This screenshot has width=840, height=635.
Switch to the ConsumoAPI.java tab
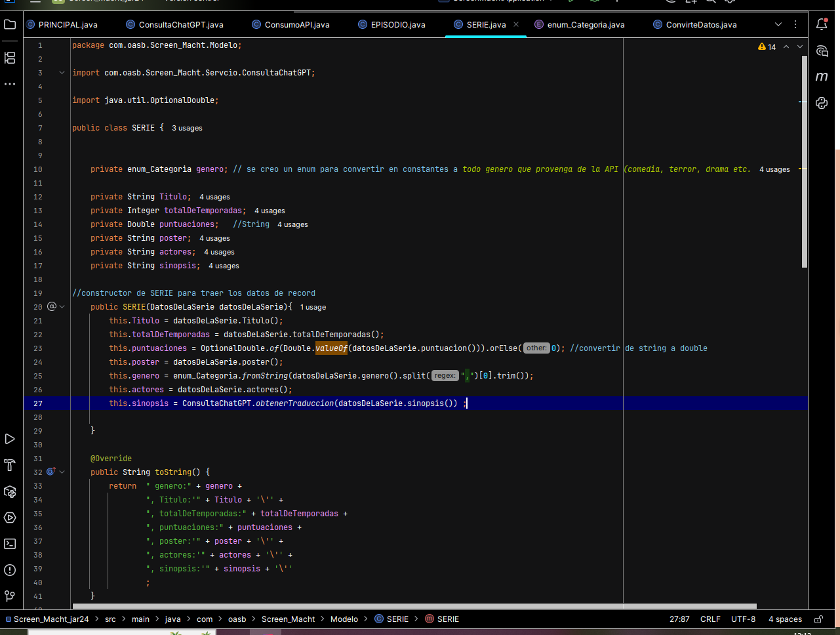pos(291,25)
